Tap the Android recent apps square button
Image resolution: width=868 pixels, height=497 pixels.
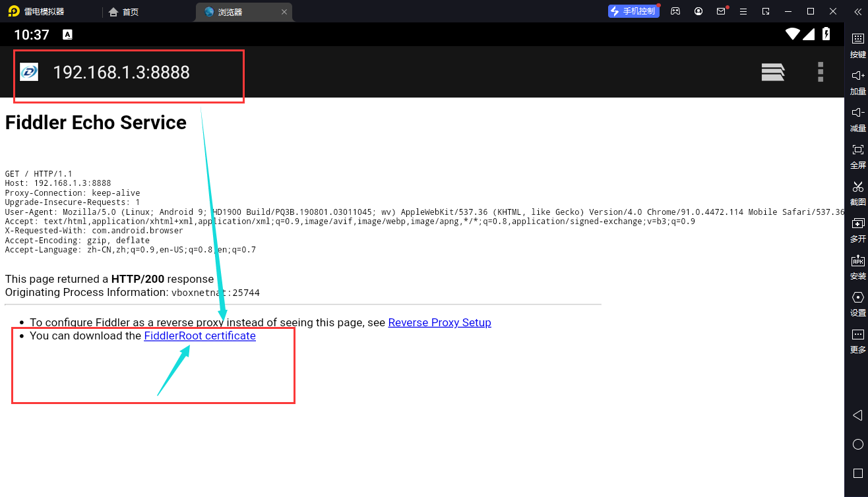pos(857,473)
